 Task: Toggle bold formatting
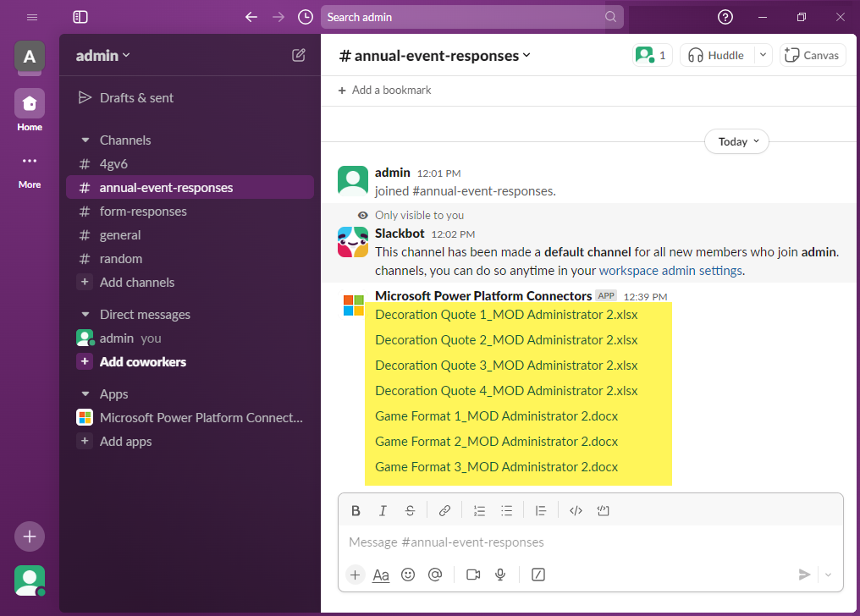tap(356, 510)
